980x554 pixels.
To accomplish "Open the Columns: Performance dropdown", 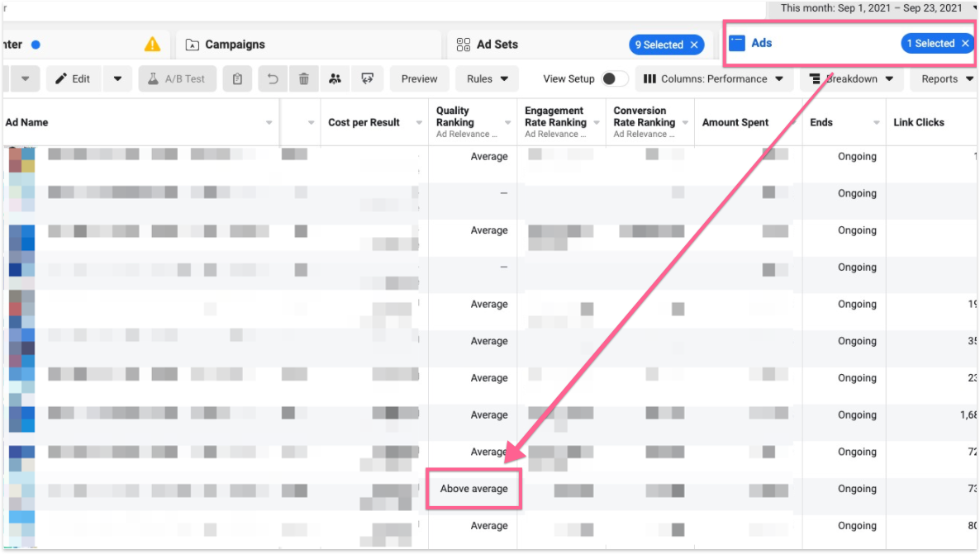I will coord(714,79).
